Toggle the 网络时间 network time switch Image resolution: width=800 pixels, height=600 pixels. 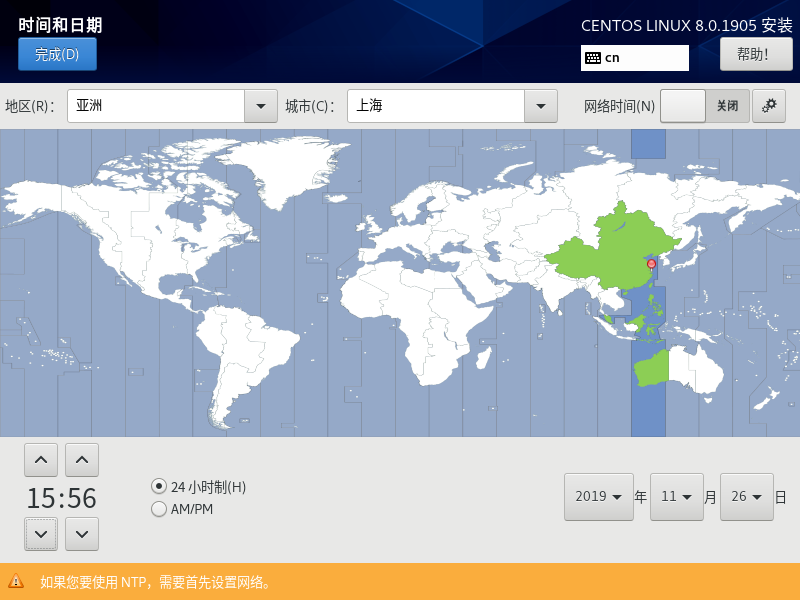[x=705, y=106]
